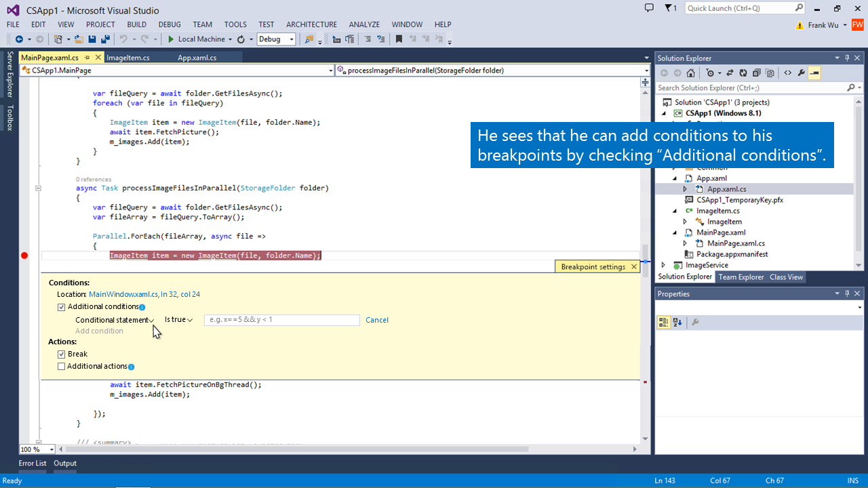Click the MainWindow.xaml.cs location link
Image resolution: width=868 pixels, height=488 pixels.
click(144, 295)
